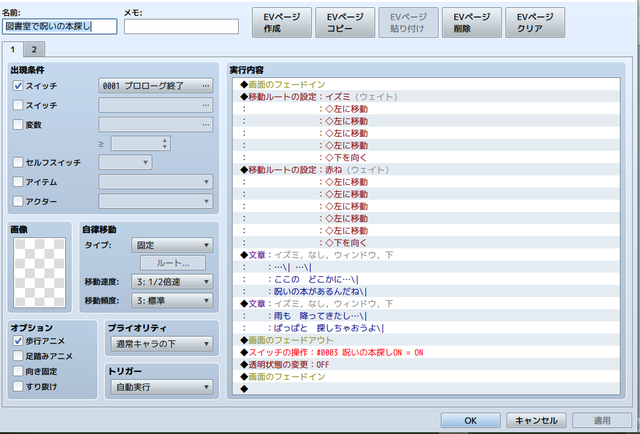Select the first 文章：イズミ command line
The image size is (640, 434).
point(427,255)
